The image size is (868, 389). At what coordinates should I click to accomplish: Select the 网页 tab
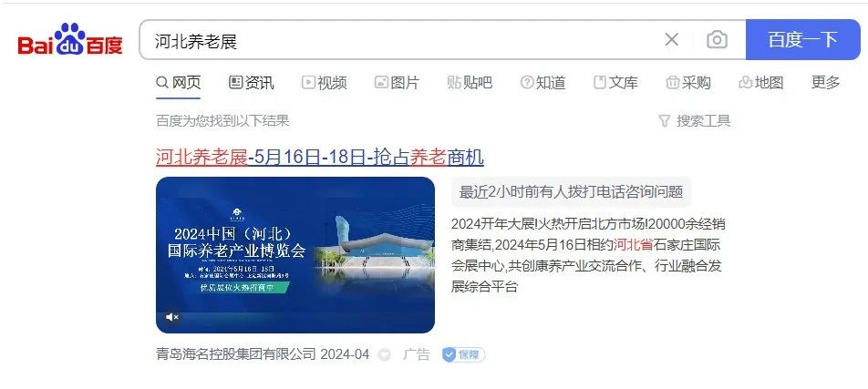pyautogui.click(x=179, y=83)
